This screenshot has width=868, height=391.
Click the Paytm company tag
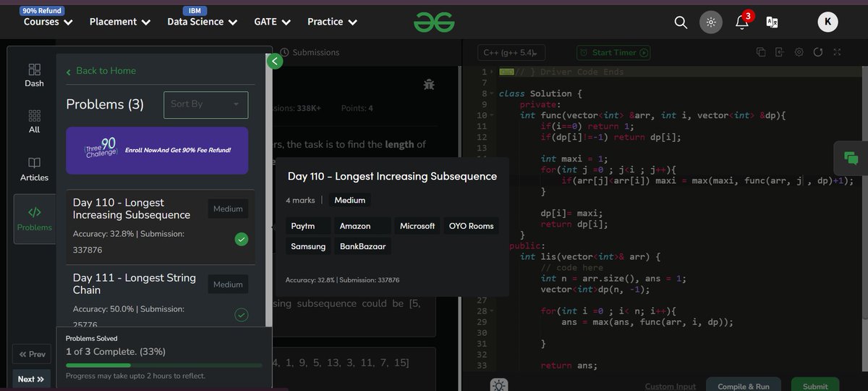[x=308, y=226]
